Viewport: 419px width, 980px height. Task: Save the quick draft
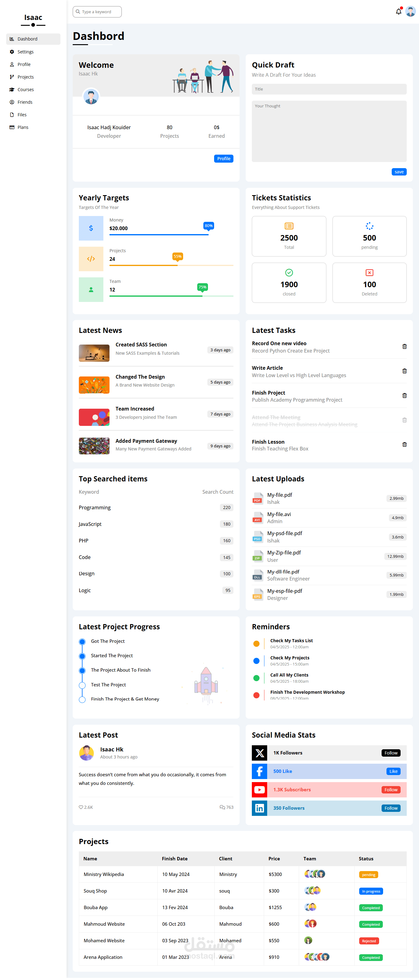pos(399,172)
